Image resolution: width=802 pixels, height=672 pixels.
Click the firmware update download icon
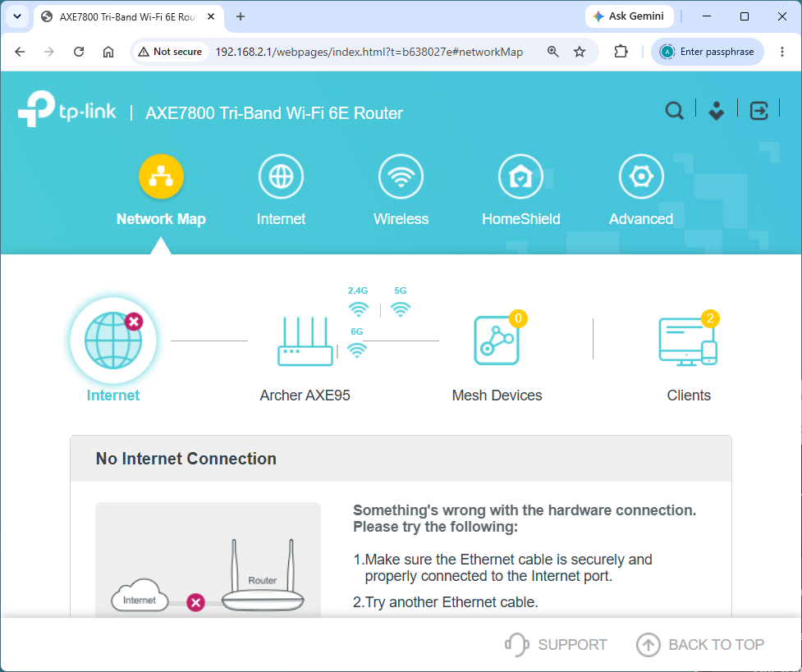(x=716, y=111)
